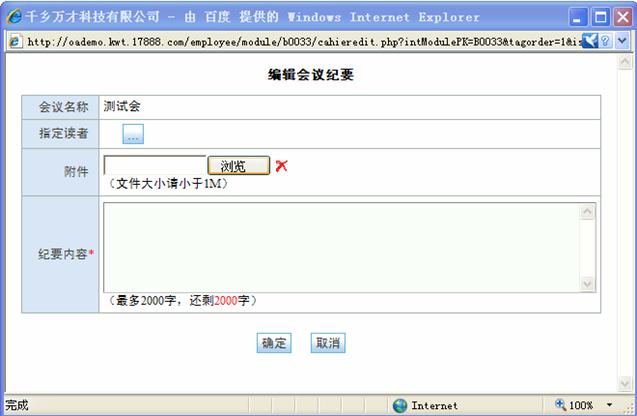Open reader picker with the '...' button
The height and width of the screenshot is (416, 637).
click(x=134, y=133)
